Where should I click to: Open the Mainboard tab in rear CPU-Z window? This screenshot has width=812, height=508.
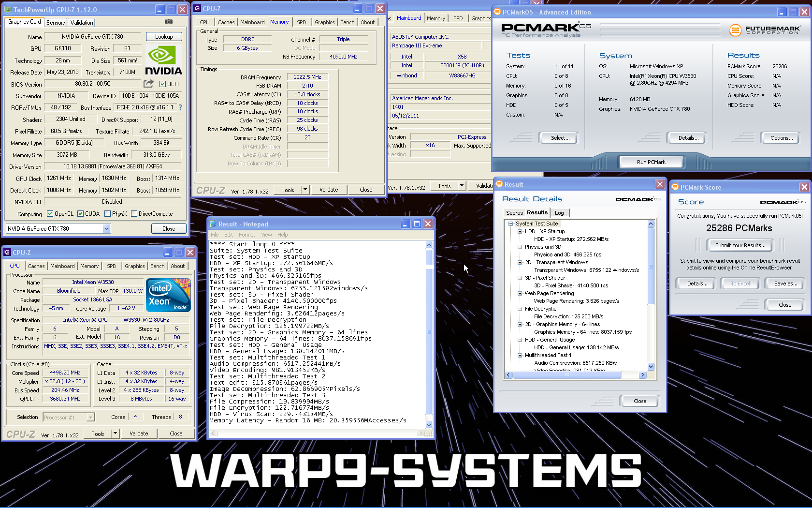point(409,18)
